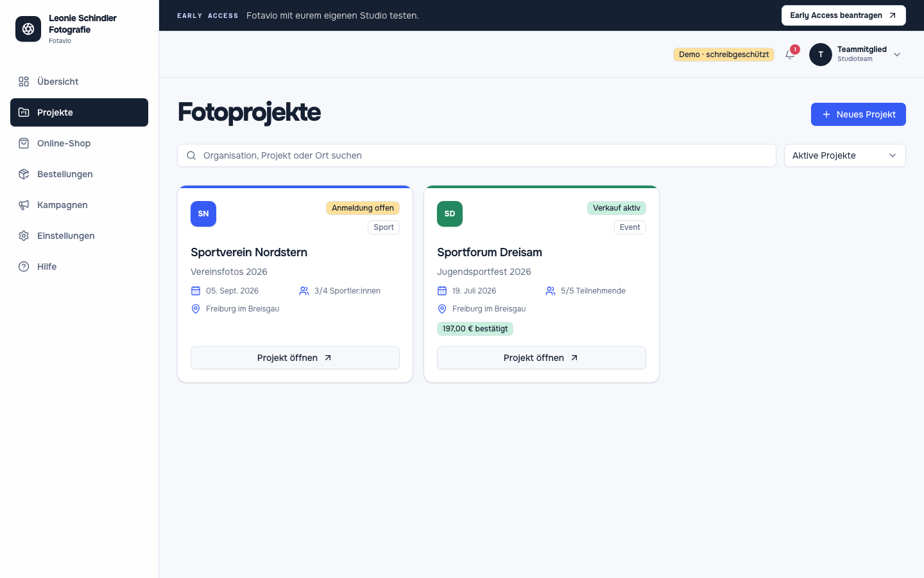Open Einstellungen in the sidebar
This screenshot has height=578, width=924.
[x=79, y=236]
